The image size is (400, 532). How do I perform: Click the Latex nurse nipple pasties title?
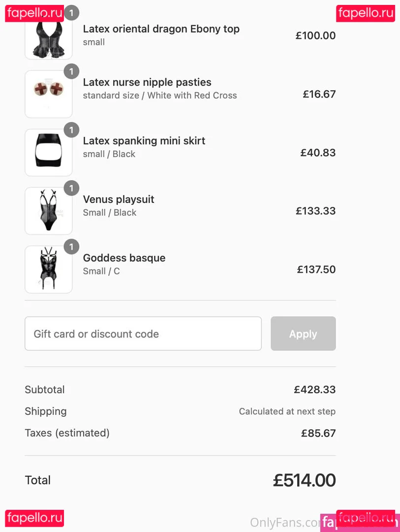(147, 82)
